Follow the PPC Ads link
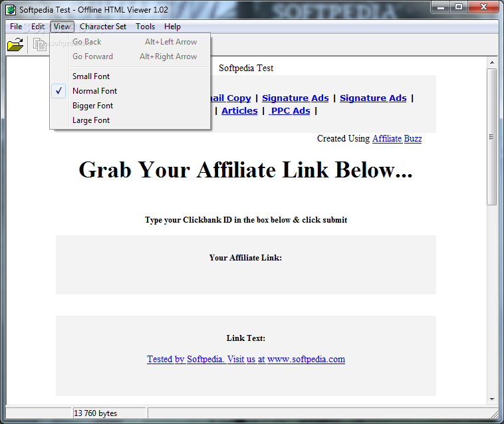504x424 pixels. 290,111
